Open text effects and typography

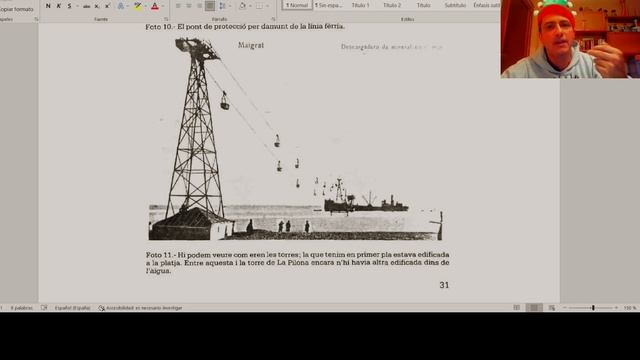coord(121,6)
